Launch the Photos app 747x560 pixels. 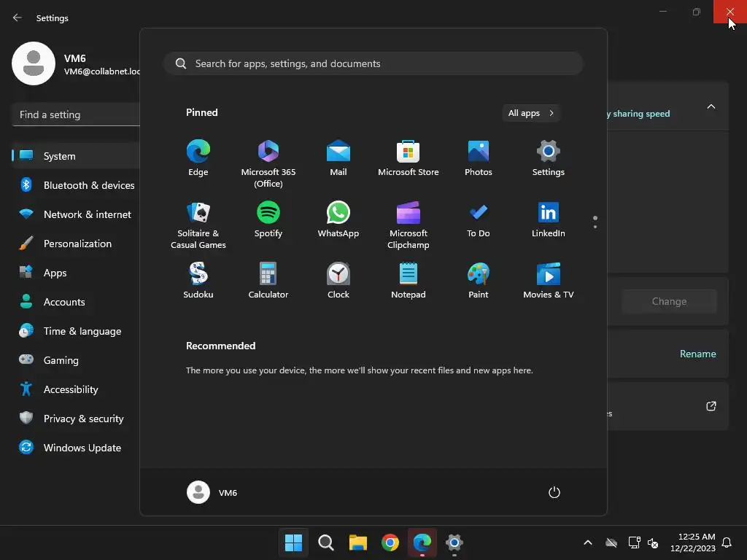479,158
